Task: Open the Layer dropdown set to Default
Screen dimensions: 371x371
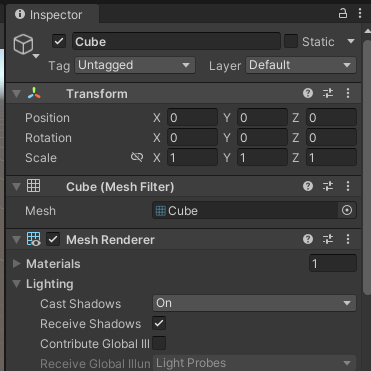Action: coord(301,65)
